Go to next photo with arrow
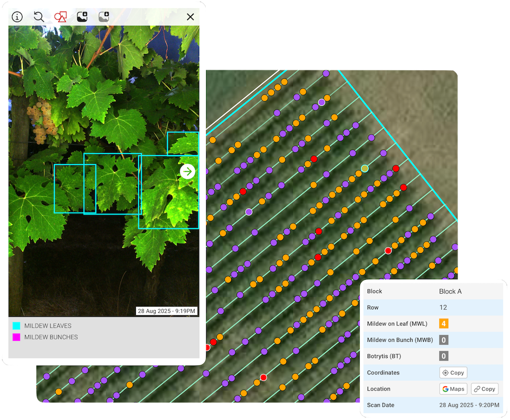The height and width of the screenshot is (420, 510). tap(188, 171)
